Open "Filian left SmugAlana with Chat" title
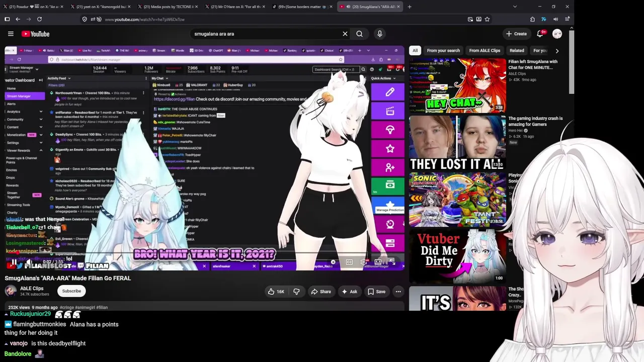The width and height of the screenshot is (644, 362). (533, 64)
